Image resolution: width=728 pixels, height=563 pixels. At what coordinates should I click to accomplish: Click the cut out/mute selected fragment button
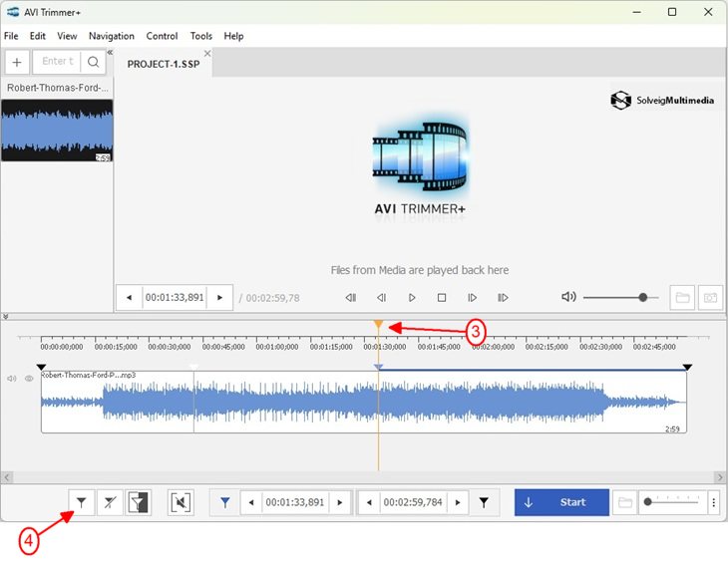pos(181,502)
